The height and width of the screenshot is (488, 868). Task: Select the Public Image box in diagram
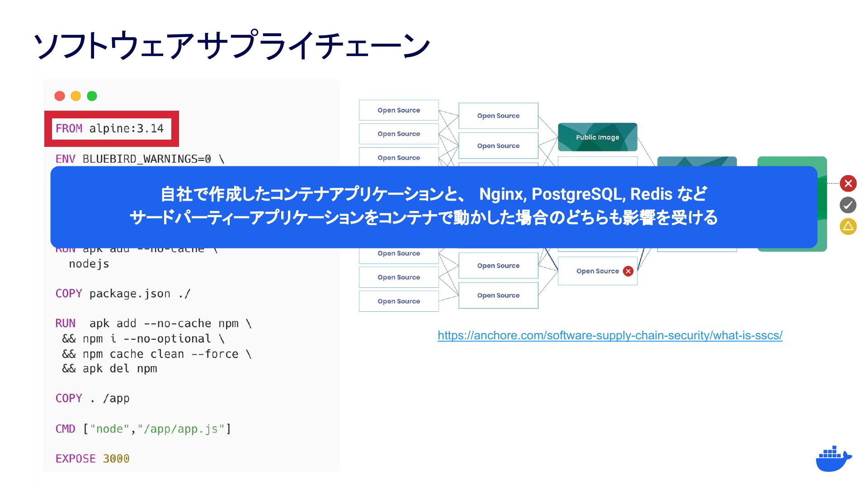point(598,137)
